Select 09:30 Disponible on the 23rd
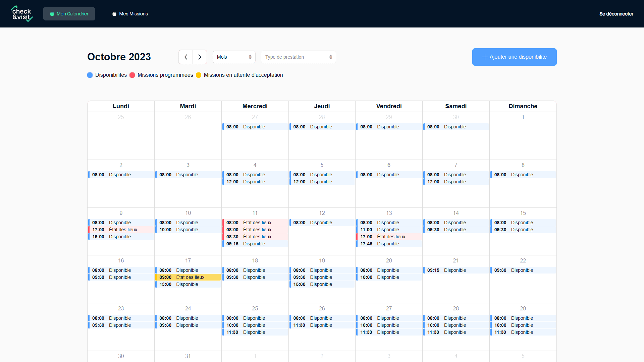 click(x=121, y=325)
